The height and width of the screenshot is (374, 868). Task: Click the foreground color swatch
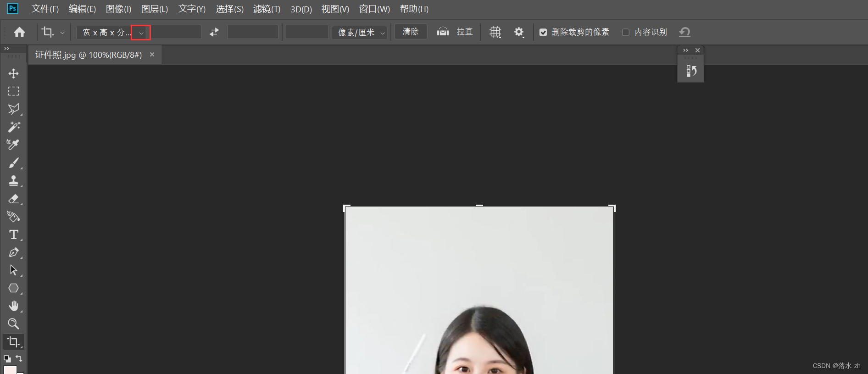coord(10,370)
